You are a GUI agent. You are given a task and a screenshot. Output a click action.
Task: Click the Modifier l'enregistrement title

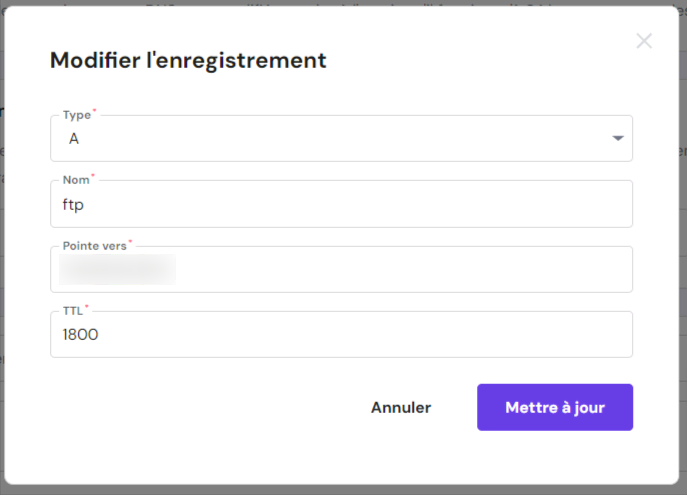pyautogui.click(x=188, y=60)
